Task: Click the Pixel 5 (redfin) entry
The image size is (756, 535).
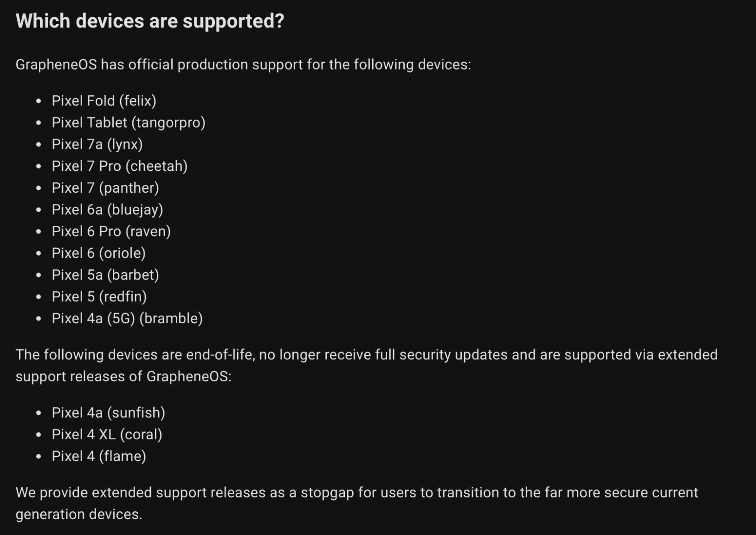Action: (x=99, y=297)
